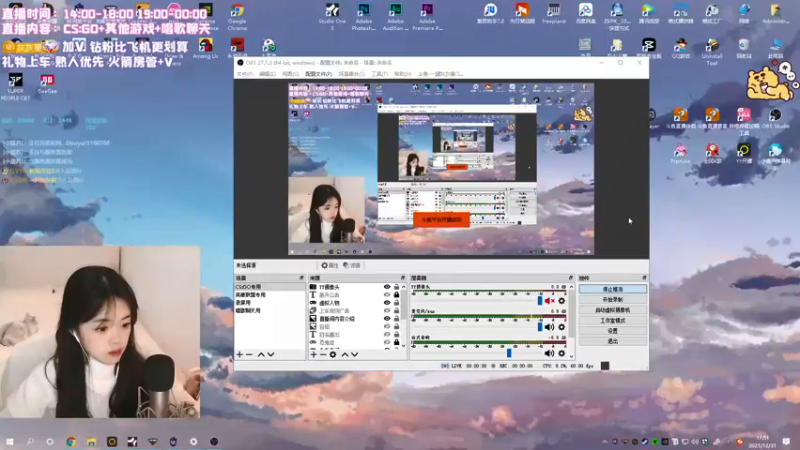
Task: Click the 退出 exit button
Action: click(x=613, y=341)
